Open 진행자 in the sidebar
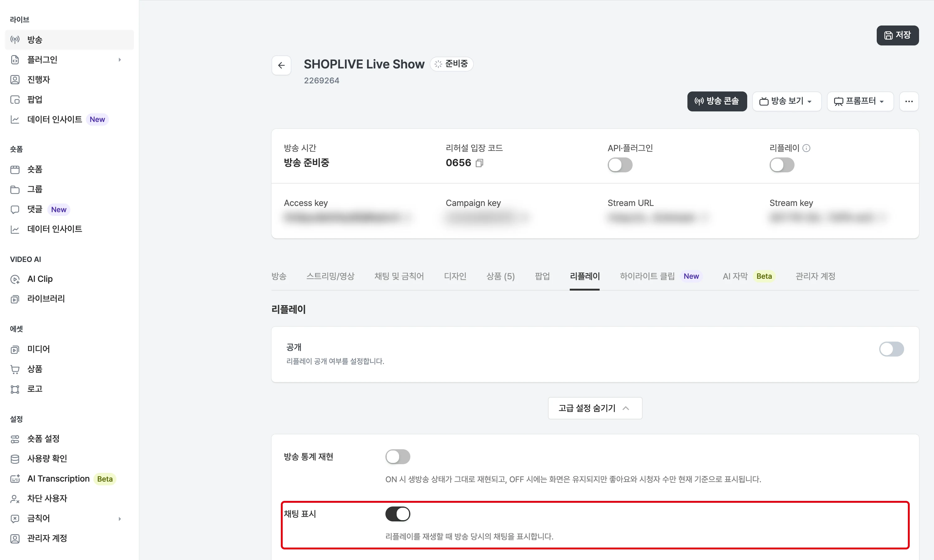Image resolution: width=934 pixels, height=560 pixels. coord(69,80)
